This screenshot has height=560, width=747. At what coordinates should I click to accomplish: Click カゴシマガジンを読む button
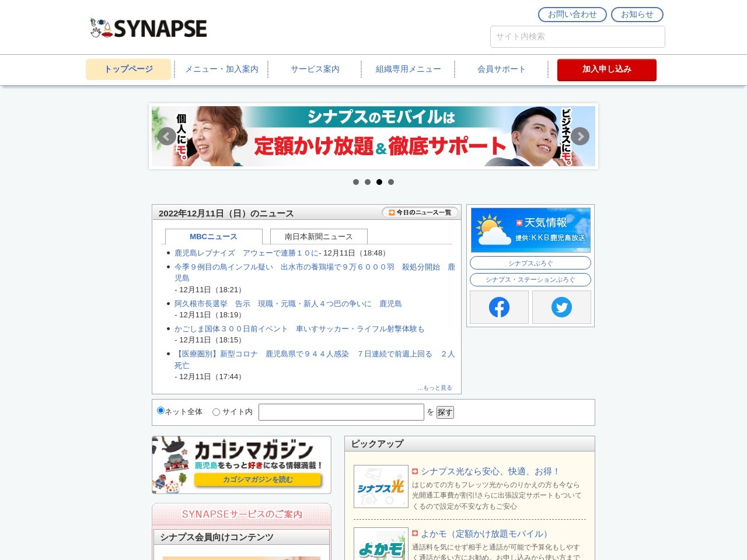pos(258,480)
